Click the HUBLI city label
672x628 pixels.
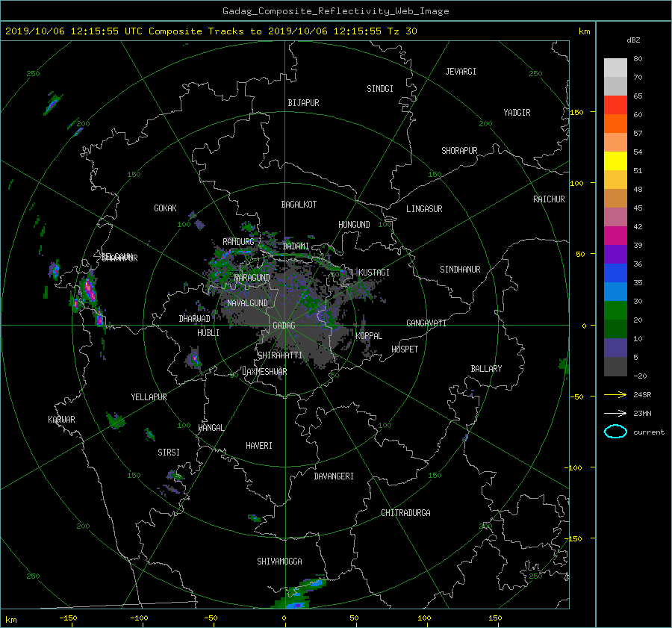point(208,332)
